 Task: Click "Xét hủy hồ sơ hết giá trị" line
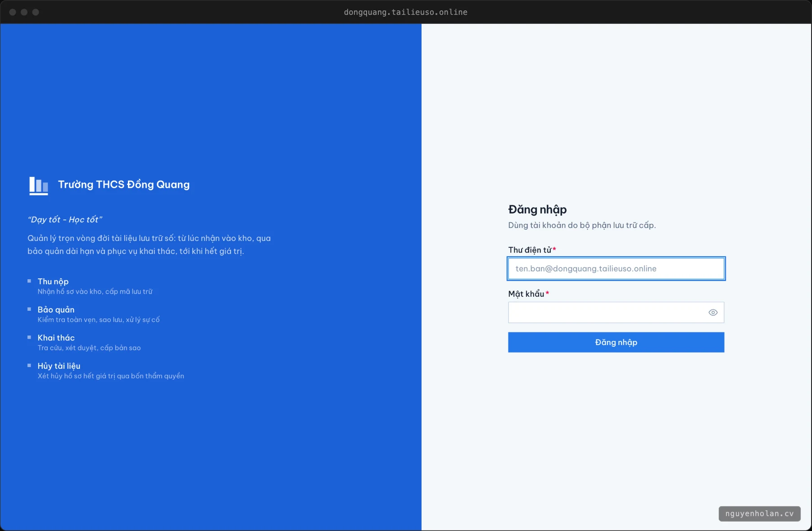pos(111,376)
